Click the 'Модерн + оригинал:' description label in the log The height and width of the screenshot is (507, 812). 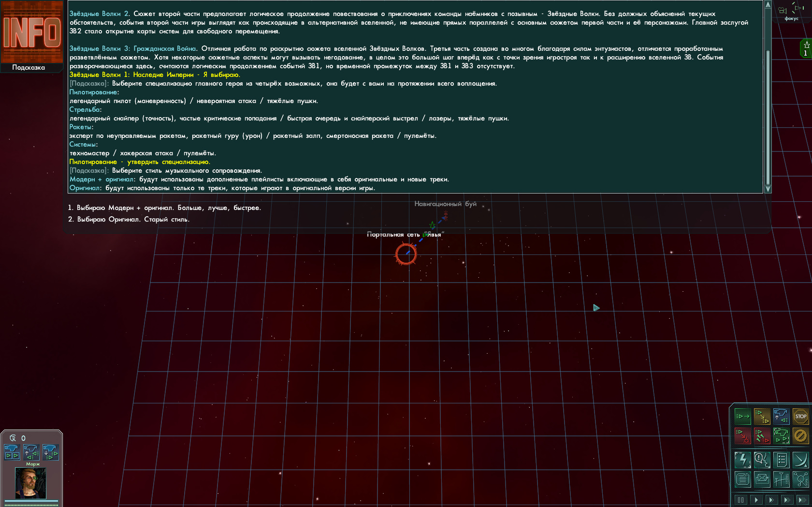click(102, 179)
